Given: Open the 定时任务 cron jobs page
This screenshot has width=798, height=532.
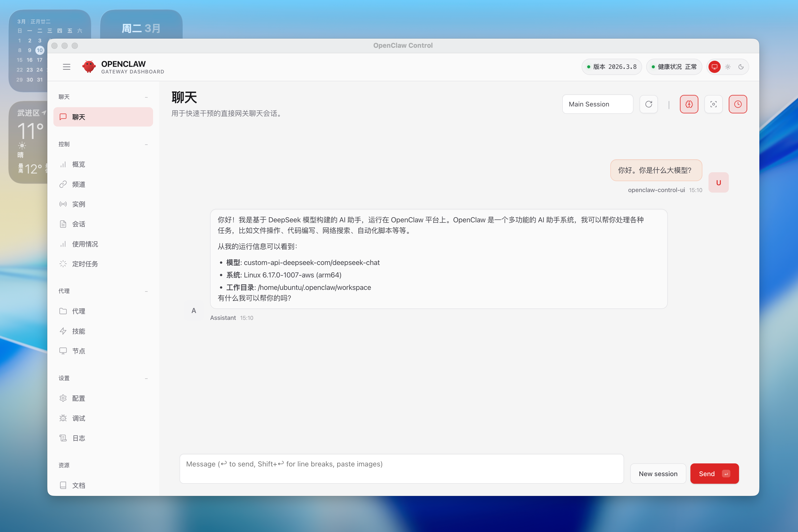Looking at the screenshot, I should (x=85, y=264).
